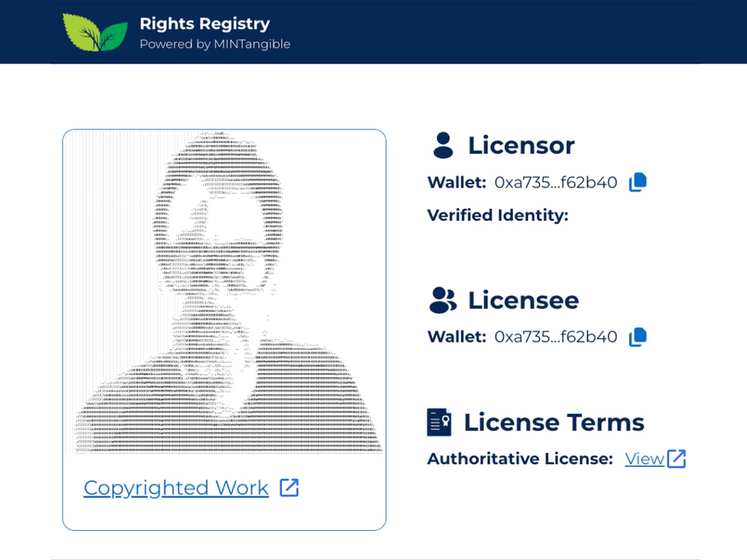Copy the Licensor wallet address
The width and height of the screenshot is (747, 560).
click(x=637, y=182)
